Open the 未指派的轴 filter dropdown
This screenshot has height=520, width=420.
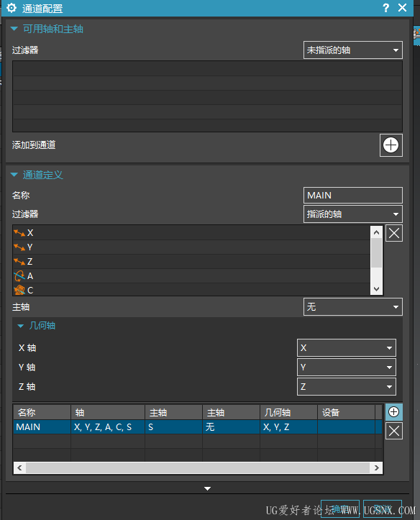[352, 50]
